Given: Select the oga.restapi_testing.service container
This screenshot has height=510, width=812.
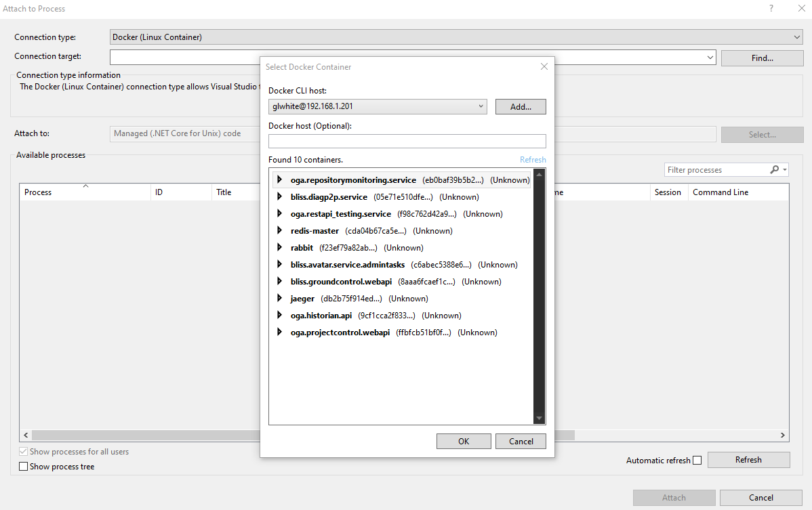Looking at the screenshot, I should 396,214.
